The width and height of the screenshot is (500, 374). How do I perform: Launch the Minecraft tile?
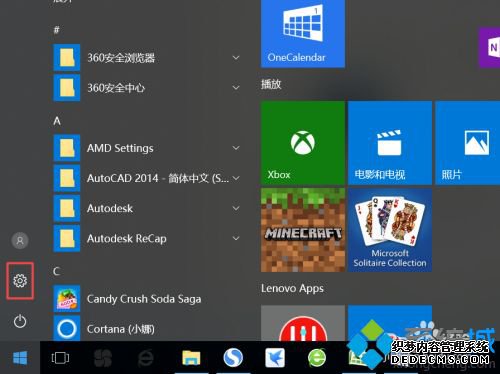(x=303, y=230)
